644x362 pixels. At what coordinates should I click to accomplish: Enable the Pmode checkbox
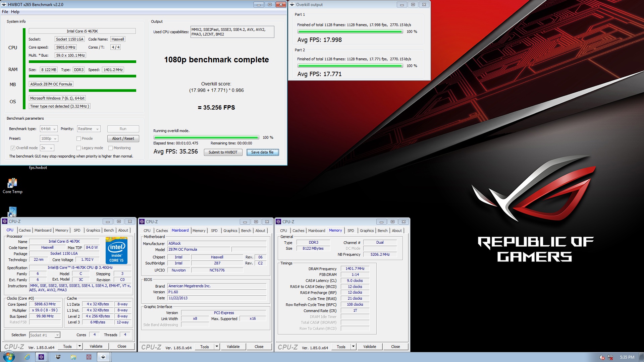pos(78,138)
